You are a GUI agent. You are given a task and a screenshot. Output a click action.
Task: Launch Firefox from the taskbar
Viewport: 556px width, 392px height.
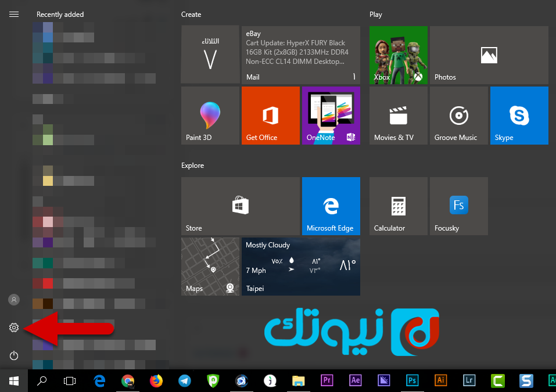156,381
